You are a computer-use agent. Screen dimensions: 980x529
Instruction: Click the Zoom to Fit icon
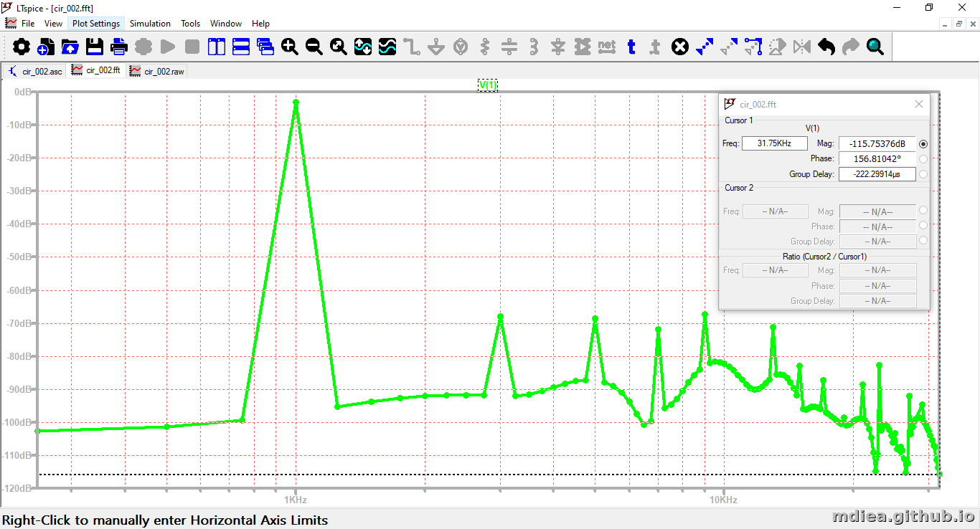point(339,47)
